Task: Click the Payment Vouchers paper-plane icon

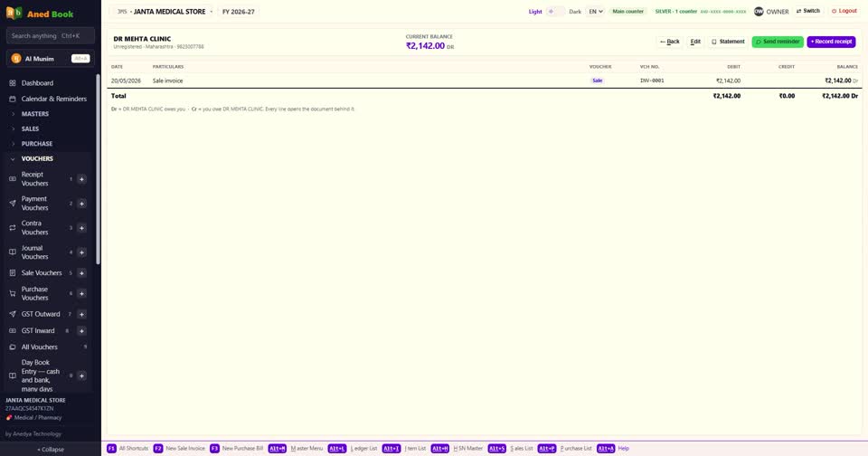Action: (x=12, y=204)
